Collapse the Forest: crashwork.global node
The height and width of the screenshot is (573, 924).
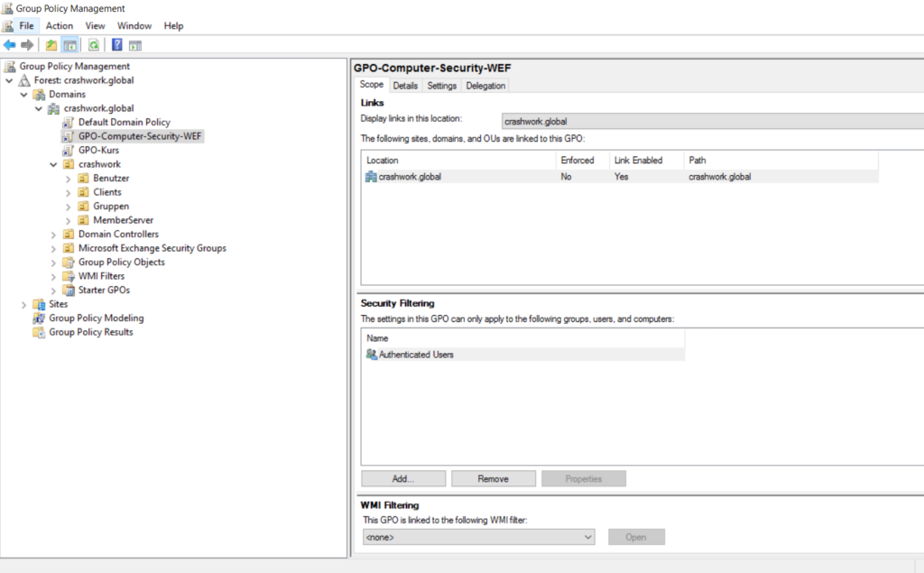[x=9, y=80]
